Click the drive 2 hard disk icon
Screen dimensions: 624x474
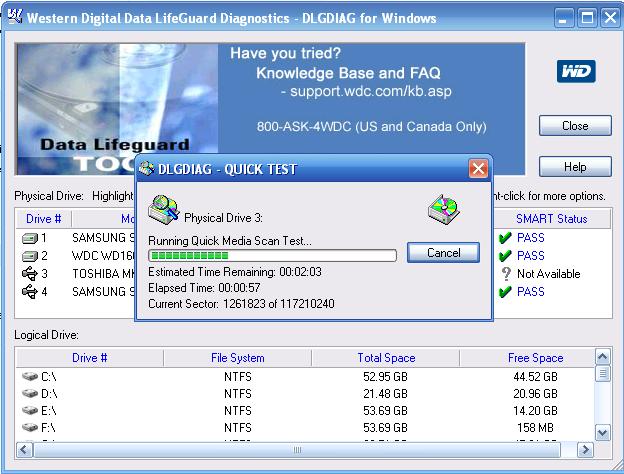(29, 256)
